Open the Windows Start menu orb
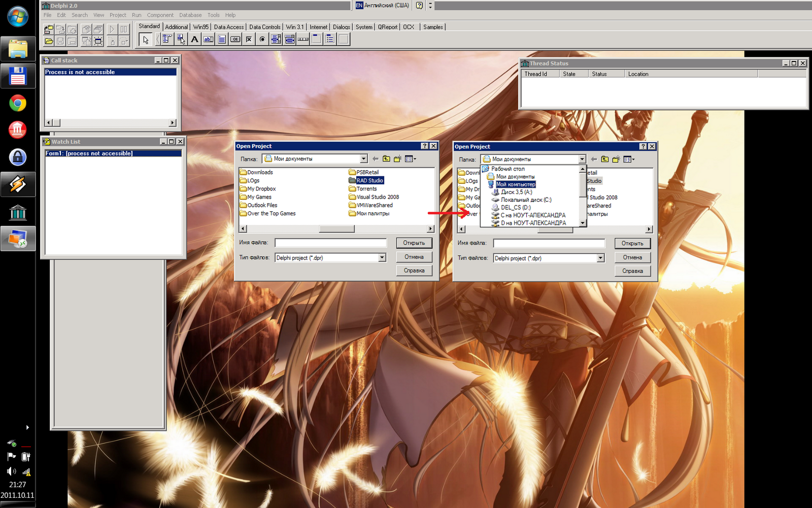 [x=18, y=17]
